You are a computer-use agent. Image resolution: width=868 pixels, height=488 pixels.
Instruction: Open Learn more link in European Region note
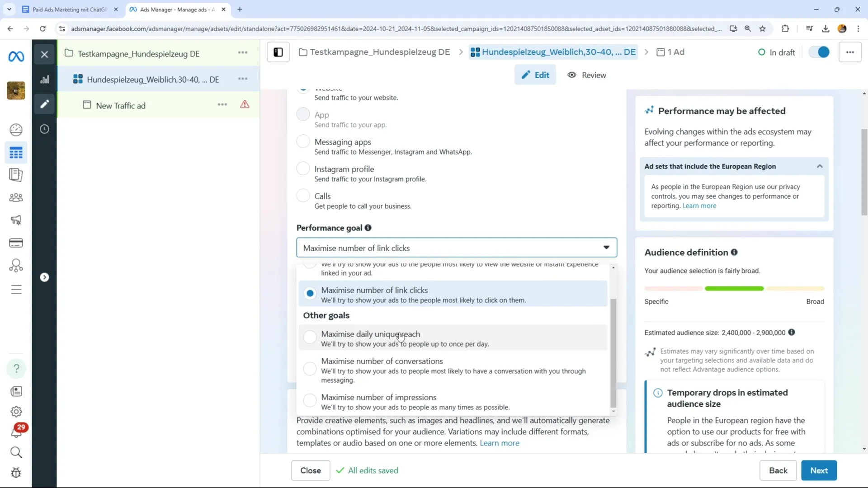[x=699, y=206]
